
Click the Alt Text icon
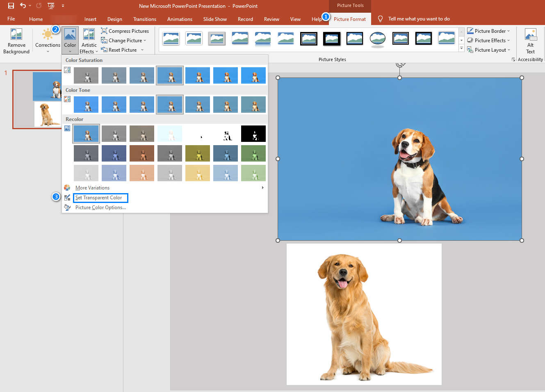(x=530, y=34)
